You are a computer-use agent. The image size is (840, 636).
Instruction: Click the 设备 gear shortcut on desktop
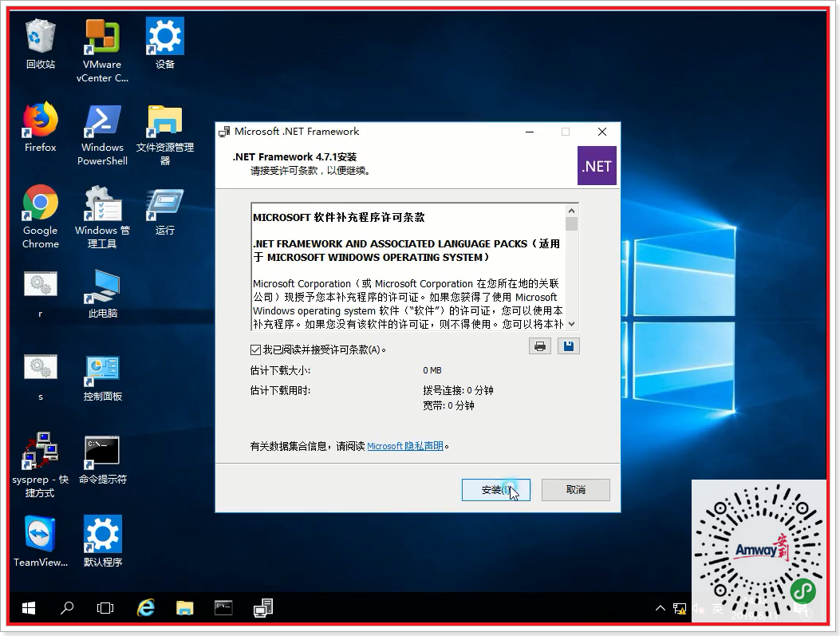[x=165, y=44]
